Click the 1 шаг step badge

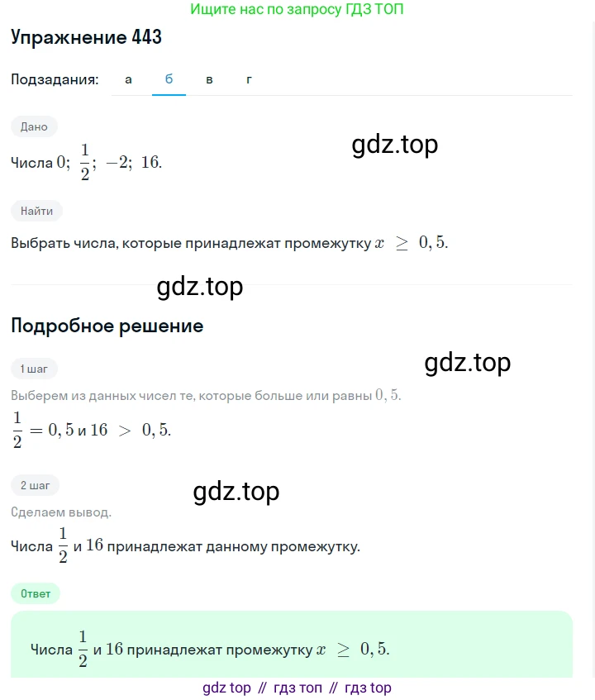tap(35, 369)
